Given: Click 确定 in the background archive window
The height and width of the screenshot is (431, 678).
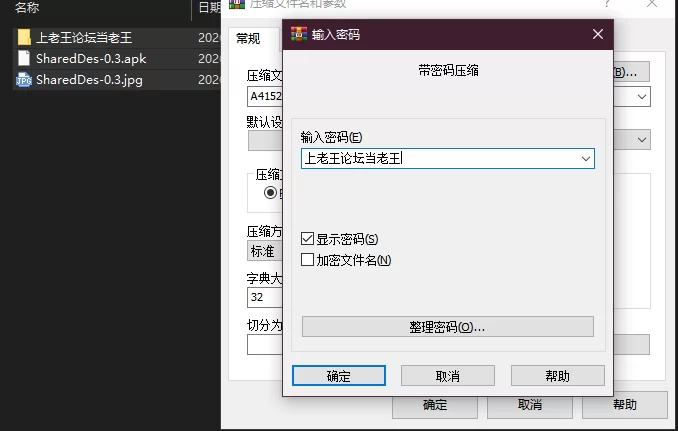Looking at the screenshot, I should click(x=435, y=405).
